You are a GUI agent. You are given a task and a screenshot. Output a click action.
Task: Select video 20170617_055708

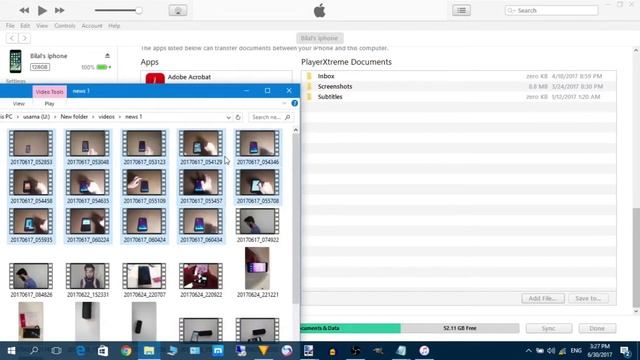[258, 187]
